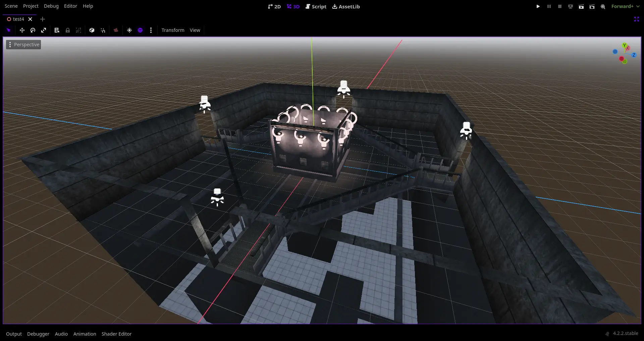Click the Z axis on view gizmo
This screenshot has height=341, width=644.
point(634,55)
